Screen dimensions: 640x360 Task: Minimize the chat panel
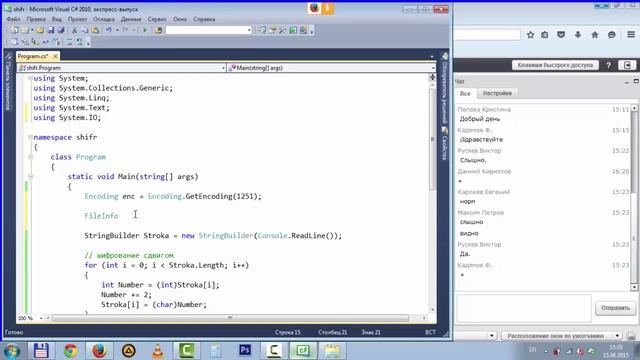(x=627, y=82)
